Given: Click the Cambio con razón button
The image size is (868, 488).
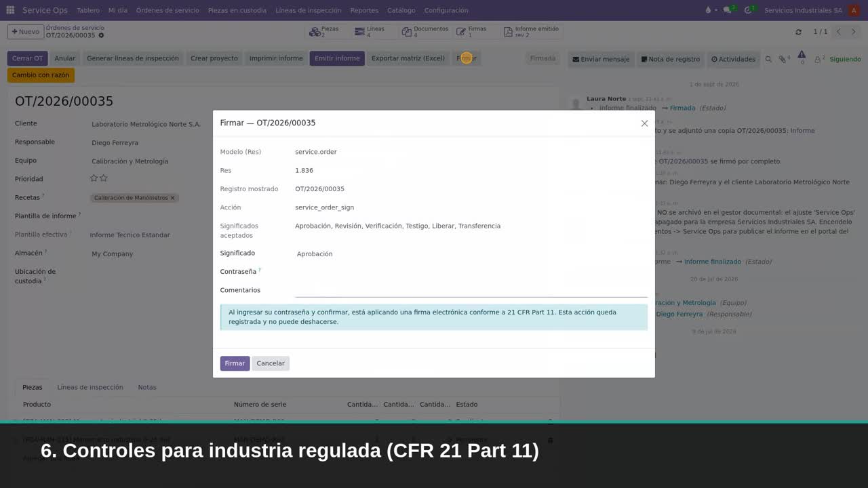Looking at the screenshot, I should (x=41, y=75).
